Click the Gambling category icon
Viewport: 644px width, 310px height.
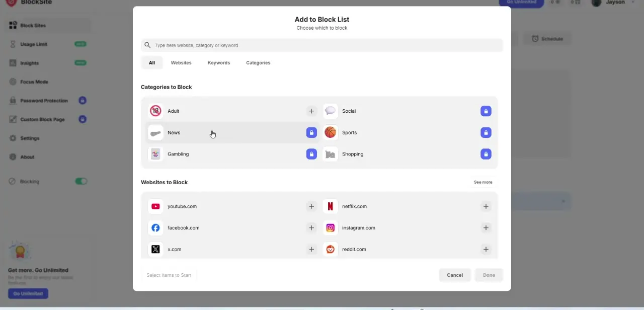(155, 154)
